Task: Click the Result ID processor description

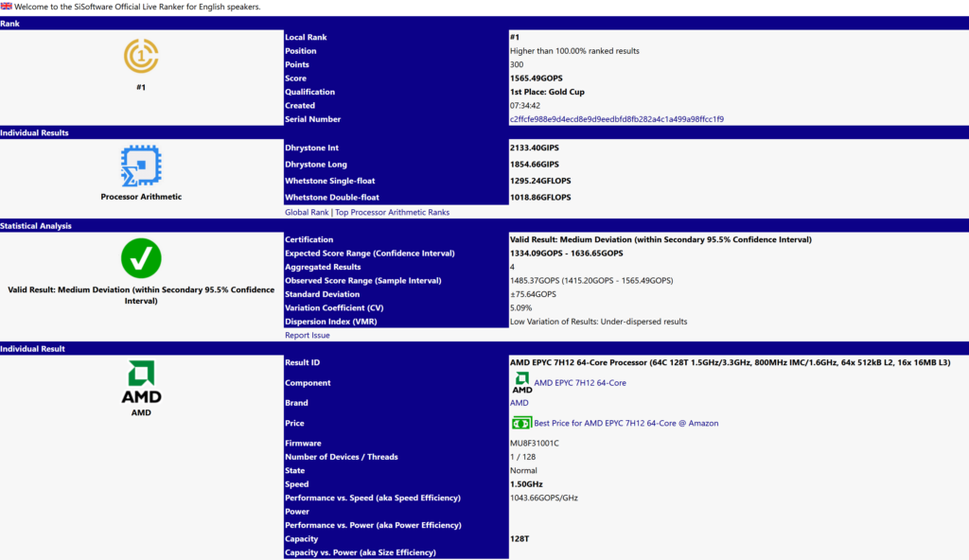Action: tap(730, 362)
